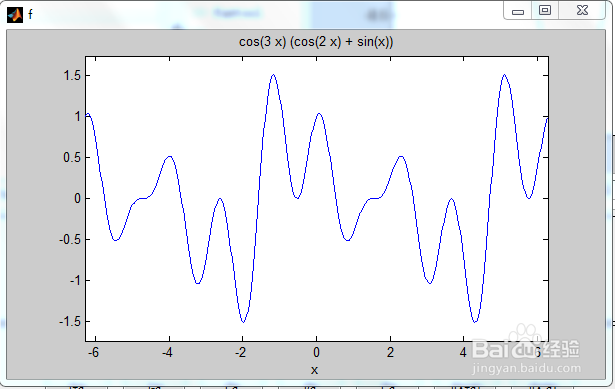Close the f figure window
615x389 pixels.
pyautogui.click(x=582, y=10)
